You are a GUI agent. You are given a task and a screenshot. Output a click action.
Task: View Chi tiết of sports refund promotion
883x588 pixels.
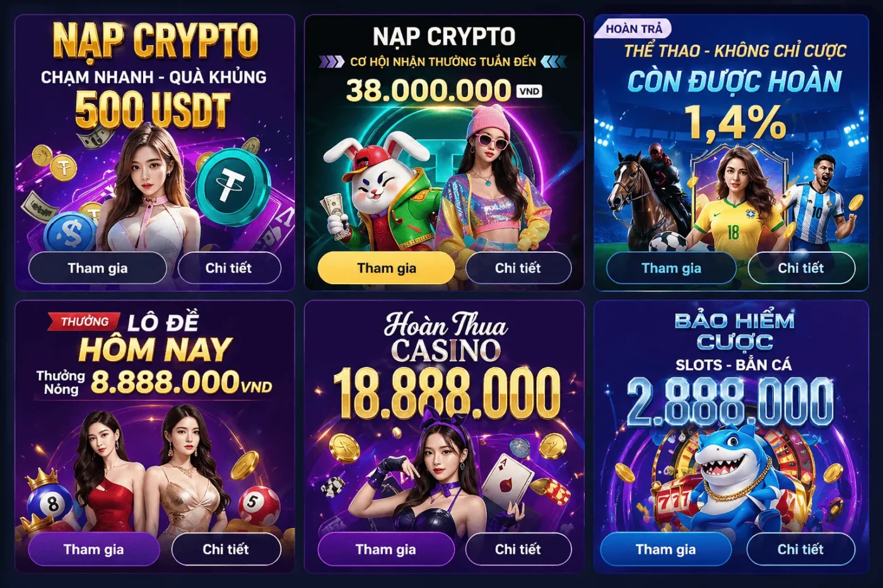pos(801,268)
